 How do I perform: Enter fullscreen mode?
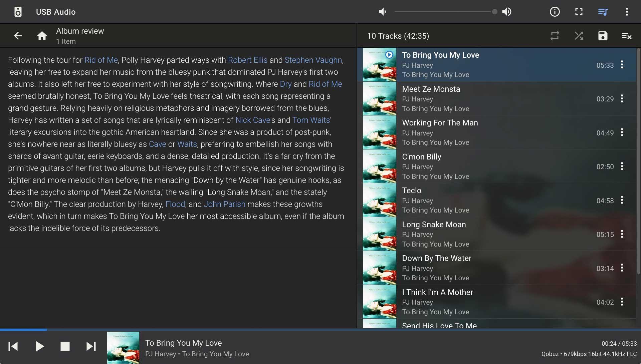pyautogui.click(x=579, y=12)
